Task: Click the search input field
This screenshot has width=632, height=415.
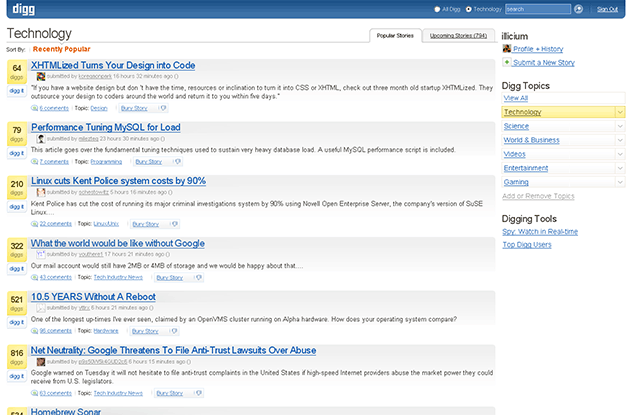Action: [x=538, y=9]
